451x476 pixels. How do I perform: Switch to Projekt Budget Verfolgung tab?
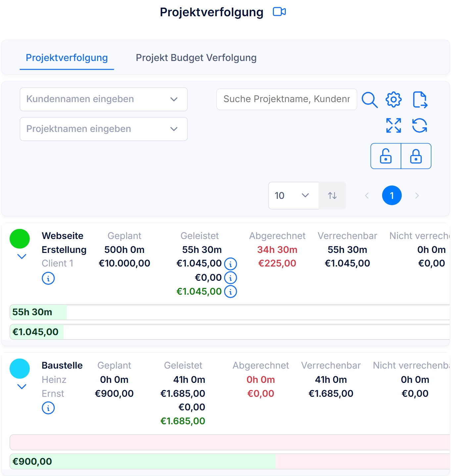pos(196,58)
